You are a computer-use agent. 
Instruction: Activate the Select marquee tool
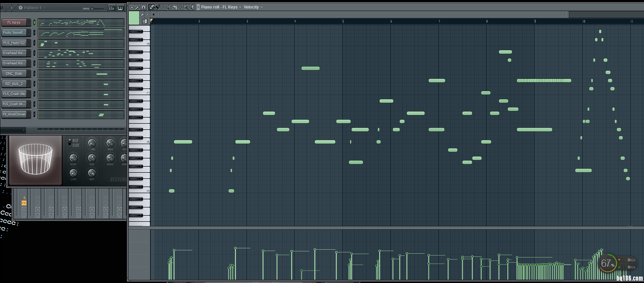(x=180, y=7)
